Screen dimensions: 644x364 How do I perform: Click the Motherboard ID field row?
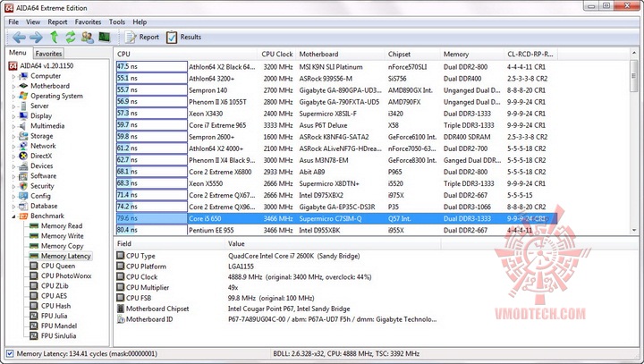(277, 319)
